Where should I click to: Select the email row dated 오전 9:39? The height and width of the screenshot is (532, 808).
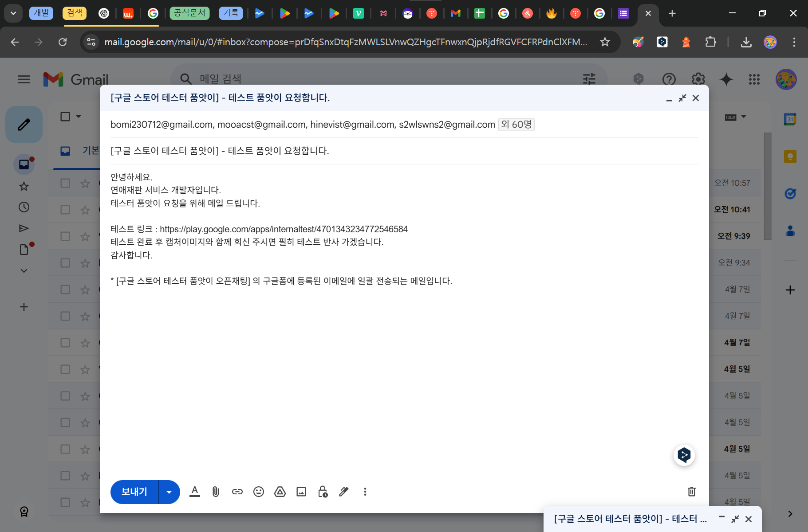pyautogui.click(x=65, y=236)
